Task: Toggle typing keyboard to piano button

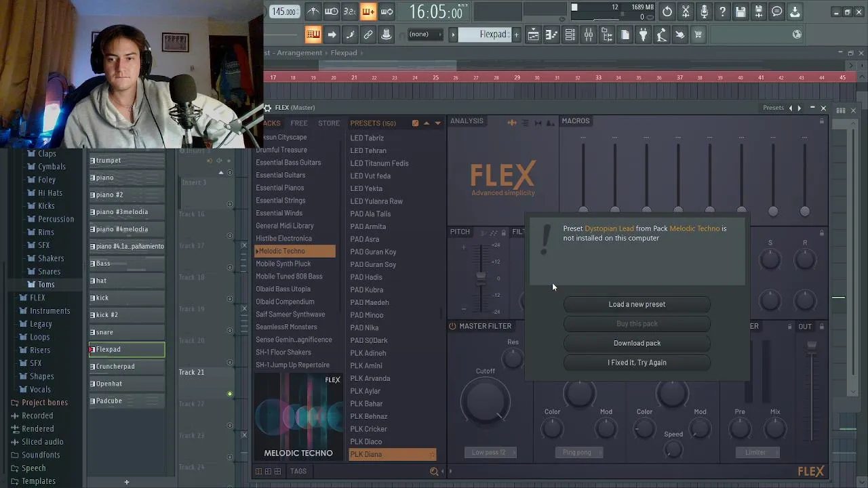Action: [313, 35]
